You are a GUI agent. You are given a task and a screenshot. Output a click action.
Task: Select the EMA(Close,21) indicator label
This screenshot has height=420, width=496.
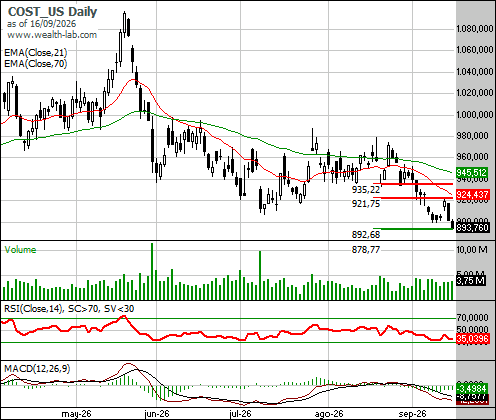point(36,53)
